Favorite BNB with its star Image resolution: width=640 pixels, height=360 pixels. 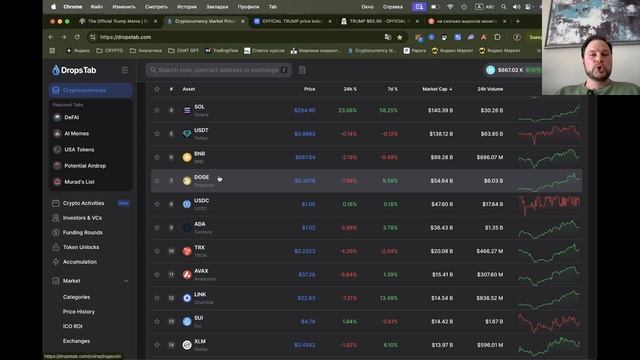pyautogui.click(x=157, y=157)
